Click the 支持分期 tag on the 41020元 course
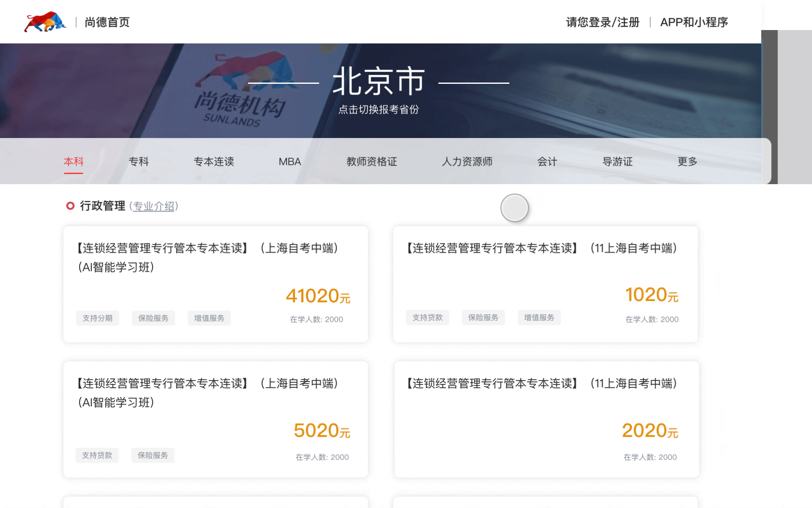812x508 pixels. pyautogui.click(x=98, y=318)
